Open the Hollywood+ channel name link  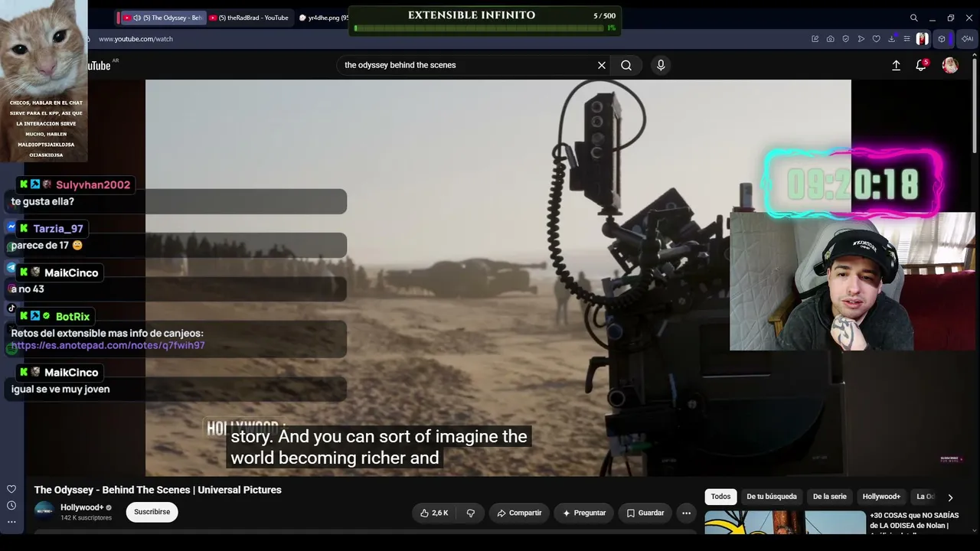click(x=82, y=507)
